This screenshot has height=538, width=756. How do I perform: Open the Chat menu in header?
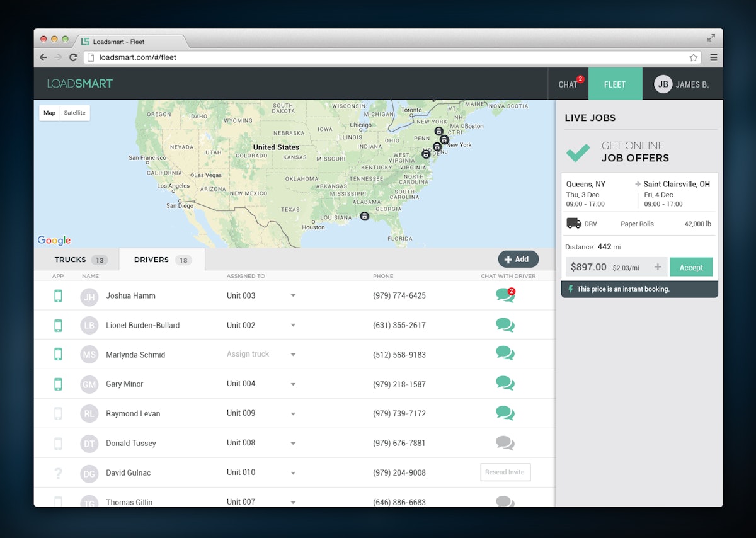pos(568,84)
